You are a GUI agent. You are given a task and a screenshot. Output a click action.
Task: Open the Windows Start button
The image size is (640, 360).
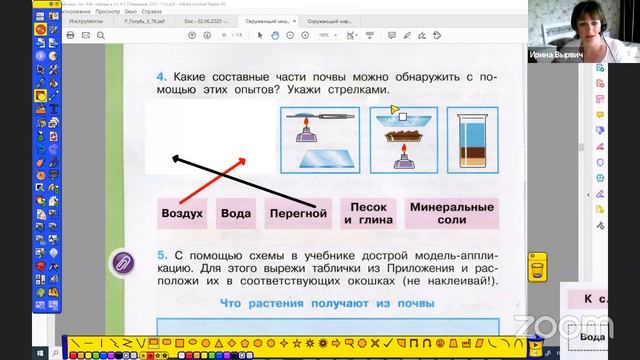tap(40, 353)
